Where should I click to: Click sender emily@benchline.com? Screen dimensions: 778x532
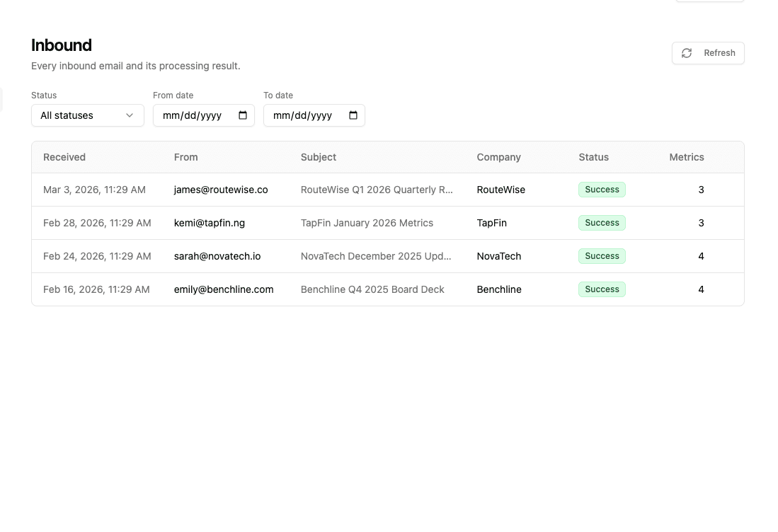coord(224,289)
